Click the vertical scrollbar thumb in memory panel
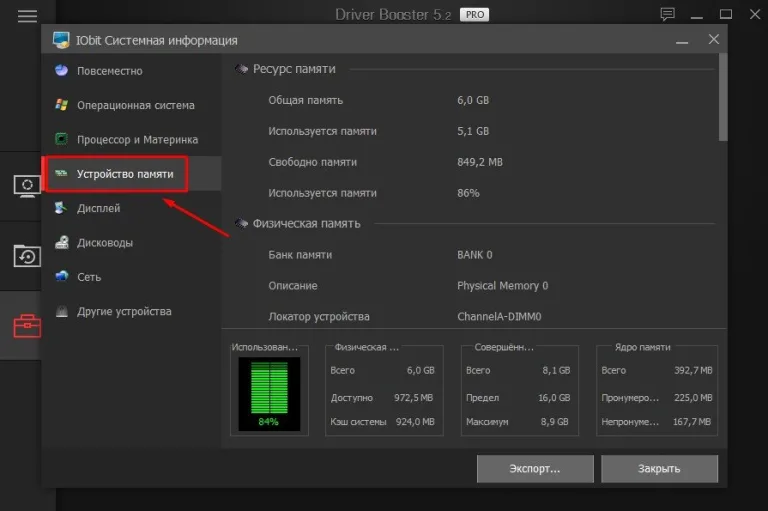The image size is (768, 511). coord(723,97)
